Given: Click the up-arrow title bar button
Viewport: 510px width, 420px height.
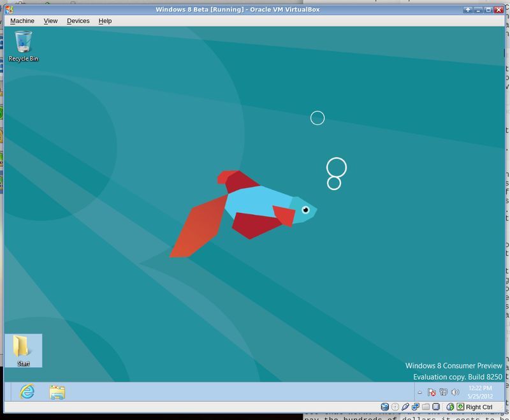Looking at the screenshot, I should (x=468, y=10).
